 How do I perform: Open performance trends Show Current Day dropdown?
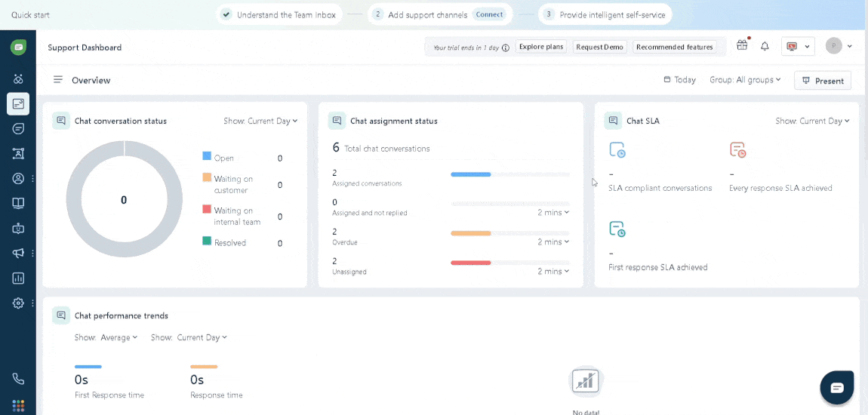(189, 337)
